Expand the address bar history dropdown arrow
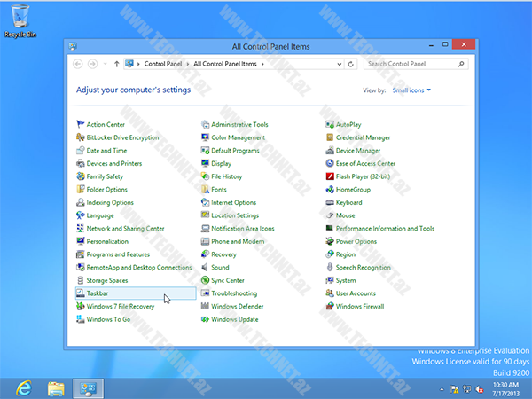 (339, 64)
